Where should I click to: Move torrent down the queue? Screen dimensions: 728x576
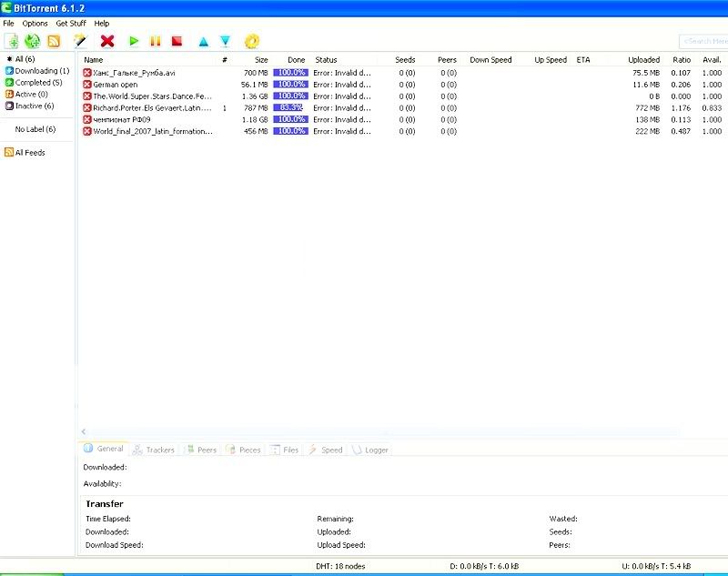tap(225, 41)
